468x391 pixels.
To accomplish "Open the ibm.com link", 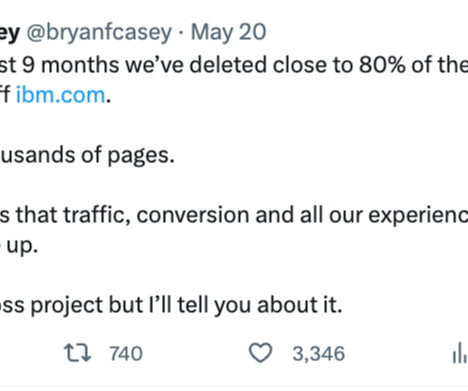I will click(61, 95).
